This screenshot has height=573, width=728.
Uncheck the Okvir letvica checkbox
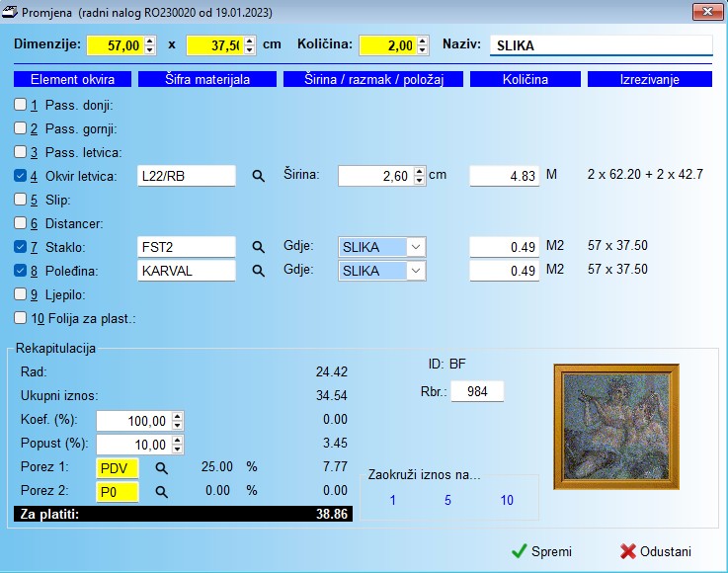tap(21, 176)
